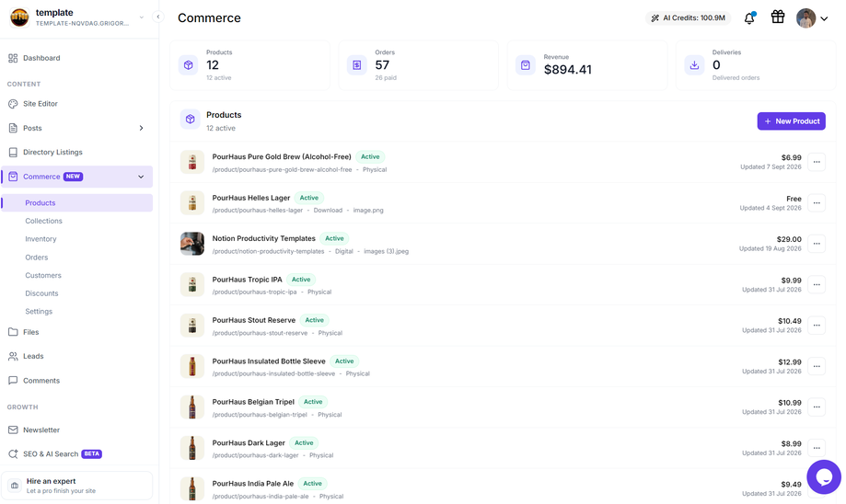Go to Orders submenu item

tap(36, 258)
